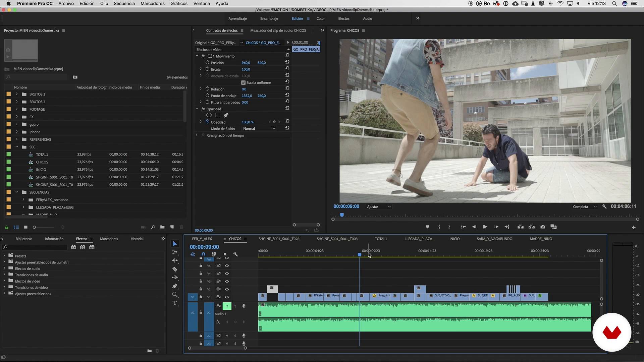644x362 pixels.
Task: Toggle timeline snap magnet icon
Action: (203, 254)
